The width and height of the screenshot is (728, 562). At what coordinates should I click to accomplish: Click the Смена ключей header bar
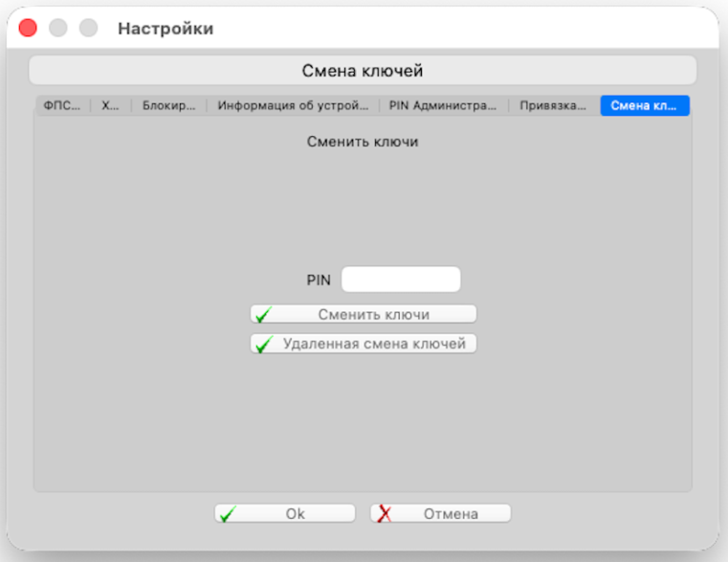click(363, 71)
